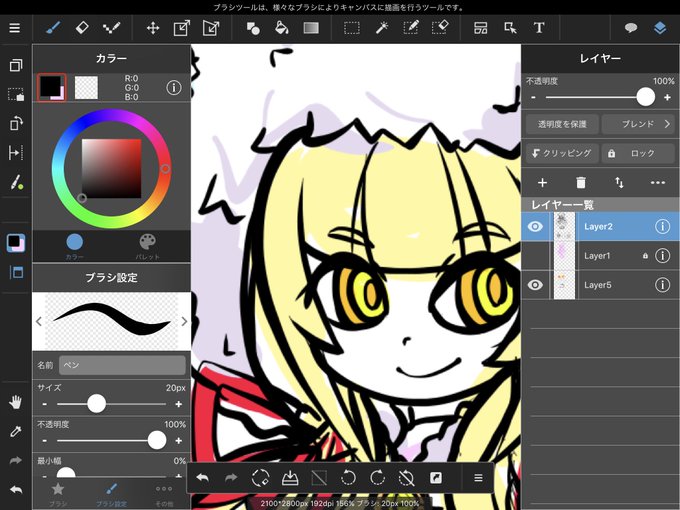Switch to the パレット palette tab
Screen dimensions: 680x510
point(147,246)
